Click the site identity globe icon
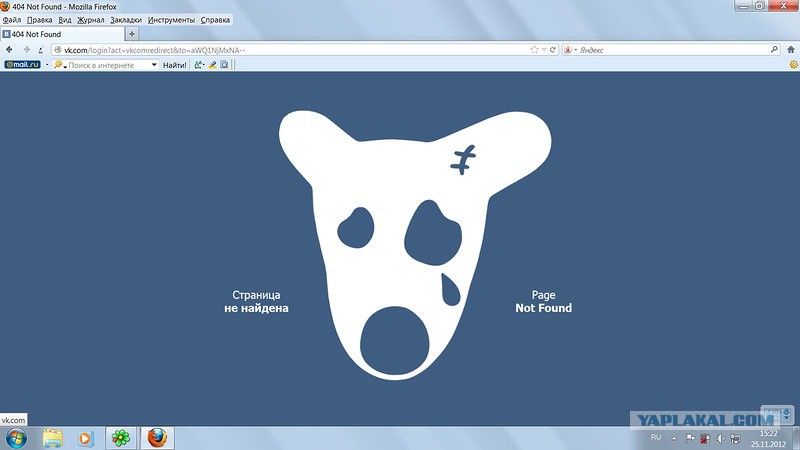 pos(58,49)
